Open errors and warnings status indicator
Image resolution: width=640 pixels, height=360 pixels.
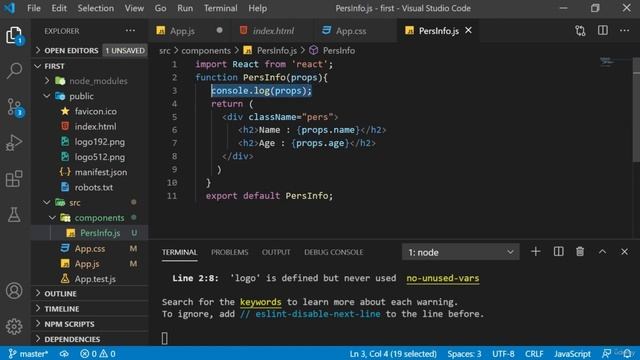[x=98, y=353]
